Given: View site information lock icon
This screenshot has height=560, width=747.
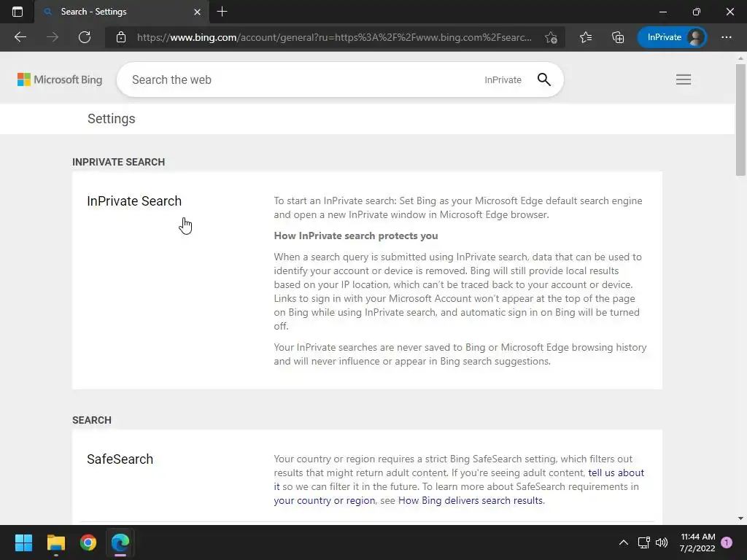Looking at the screenshot, I should 121,37.
